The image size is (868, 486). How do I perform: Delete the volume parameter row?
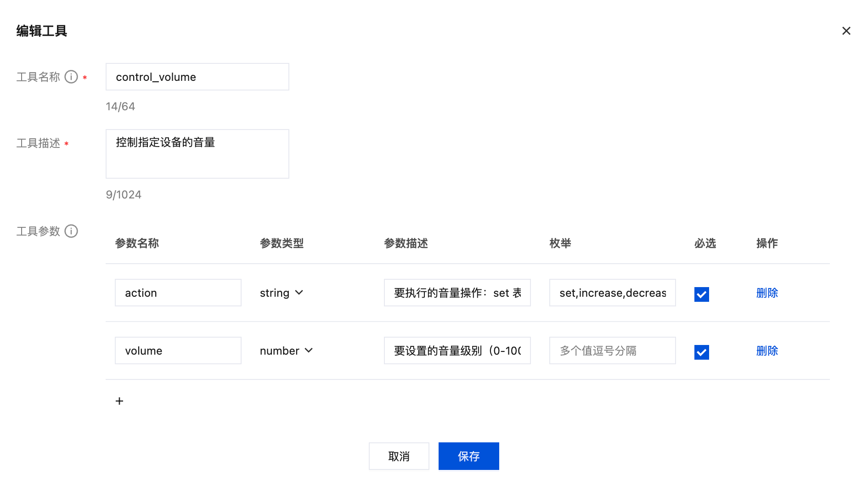pyautogui.click(x=767, y=351)
